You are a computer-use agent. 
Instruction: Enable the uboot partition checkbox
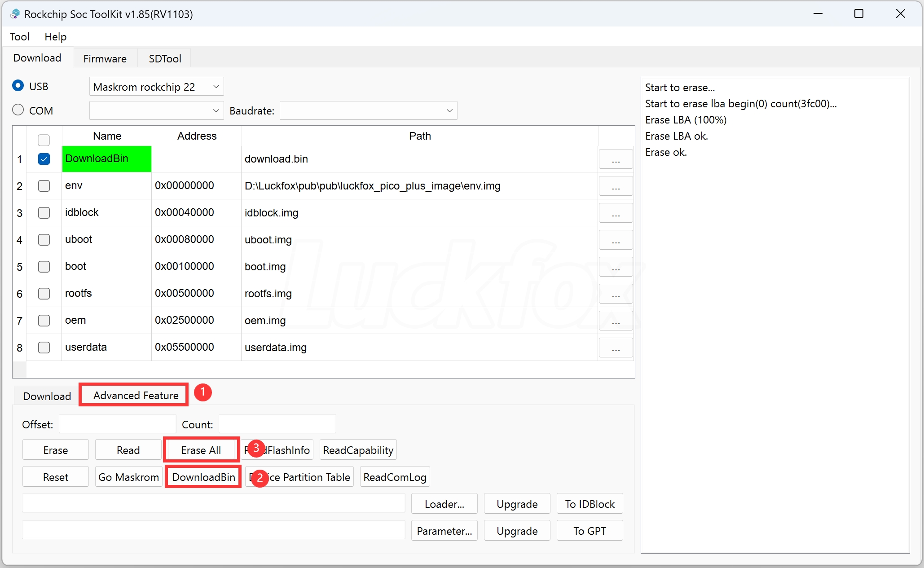click(44, 240)
